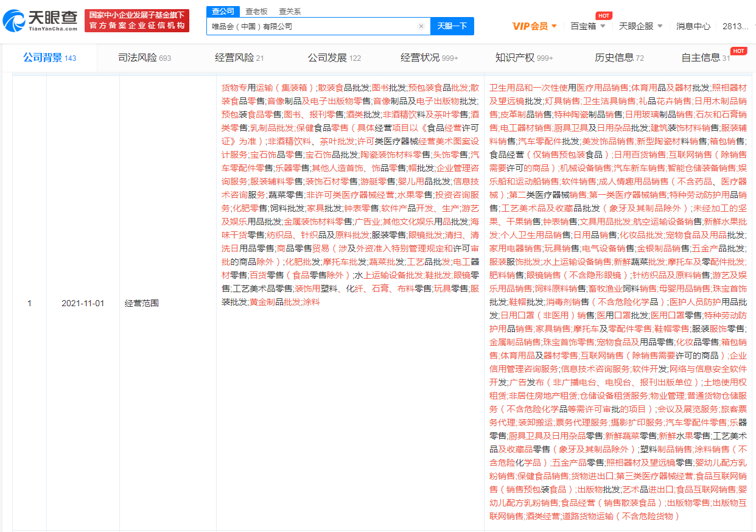Open the 2813... user account menu
Image resolution: width=756 pixels, height=532 pixels.
point(736,26)
